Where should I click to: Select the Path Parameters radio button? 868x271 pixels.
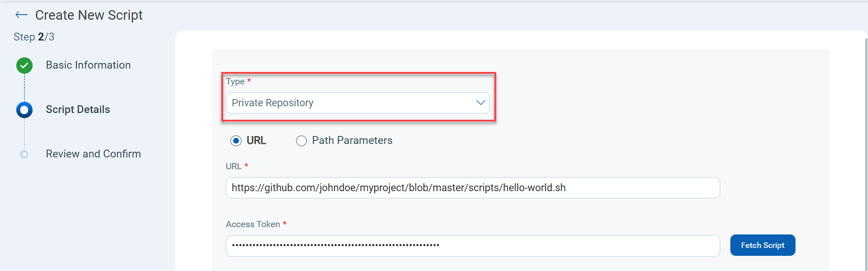[x=302, y=141]
